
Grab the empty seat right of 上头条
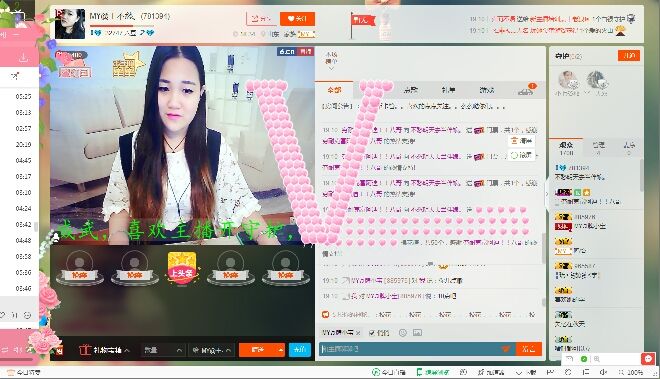(x=230, y=268)
